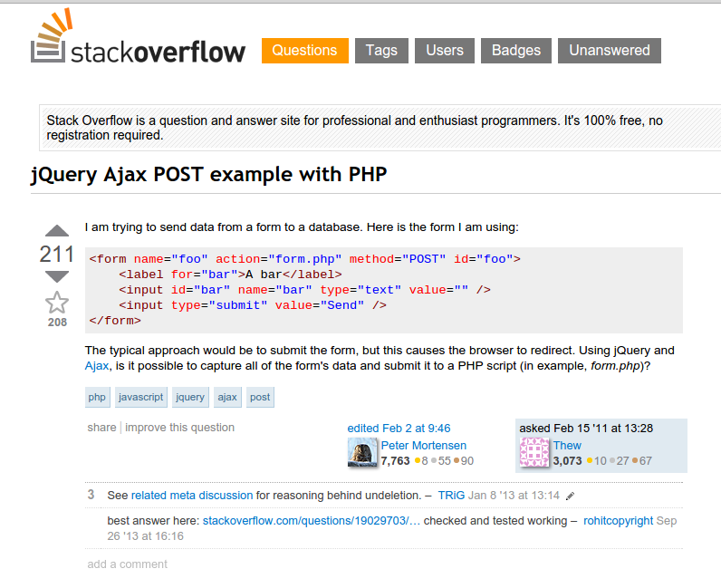This screenshot has width=721, height=588.
Task: Click improve this question
Action: pyautogui.click(x=179, y=428)
